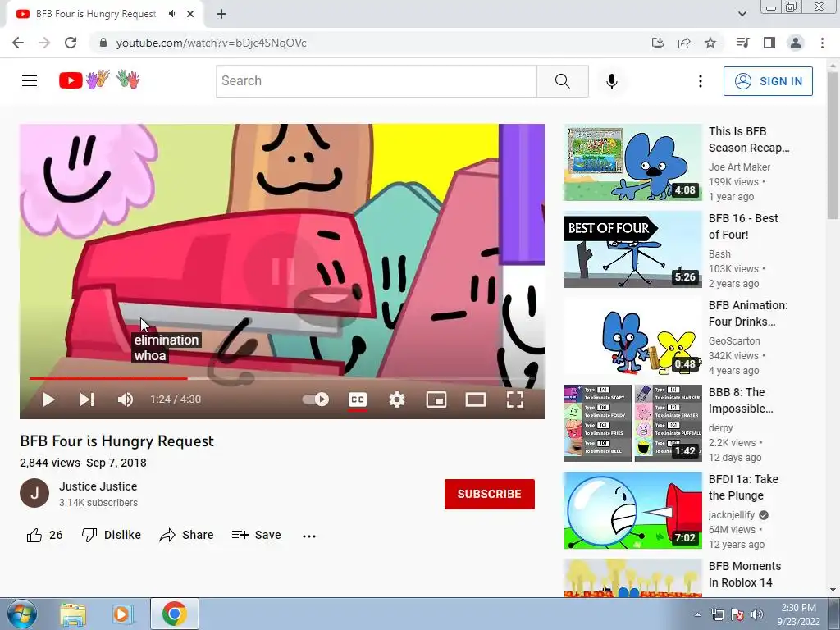Bookmark this tab with star icon

coord(710,43)
